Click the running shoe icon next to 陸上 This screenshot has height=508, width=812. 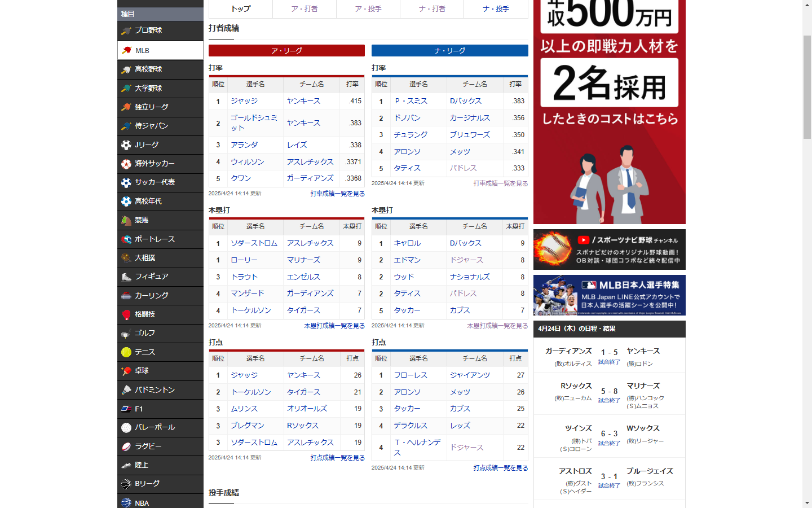(126, 465)
